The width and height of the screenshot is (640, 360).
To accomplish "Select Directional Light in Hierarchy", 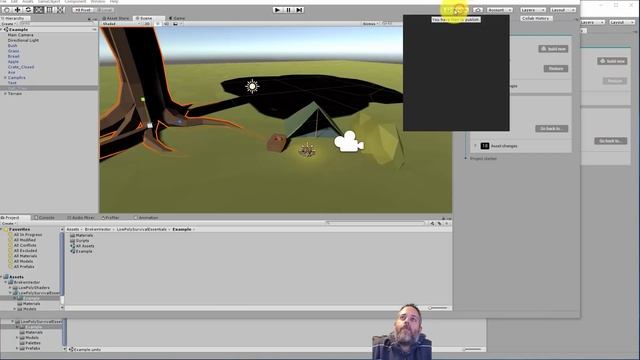I will tap(23, 40).
